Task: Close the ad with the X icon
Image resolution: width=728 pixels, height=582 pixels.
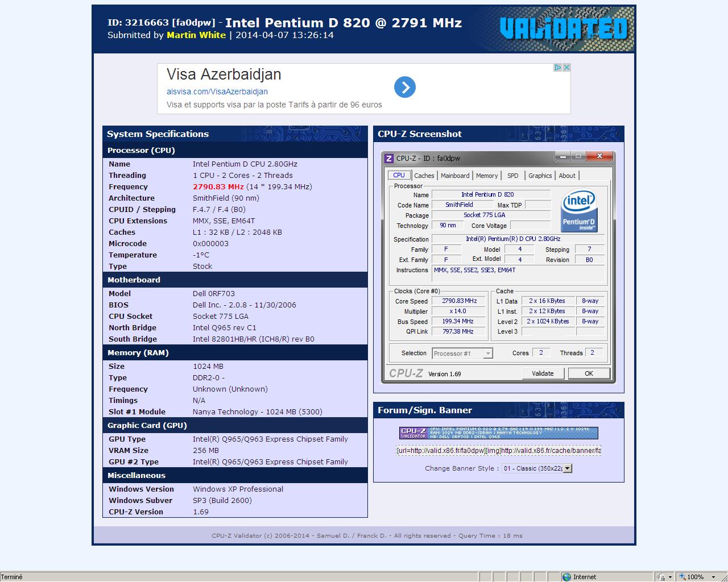Action: pyautogui.click(x=566, y=67)
